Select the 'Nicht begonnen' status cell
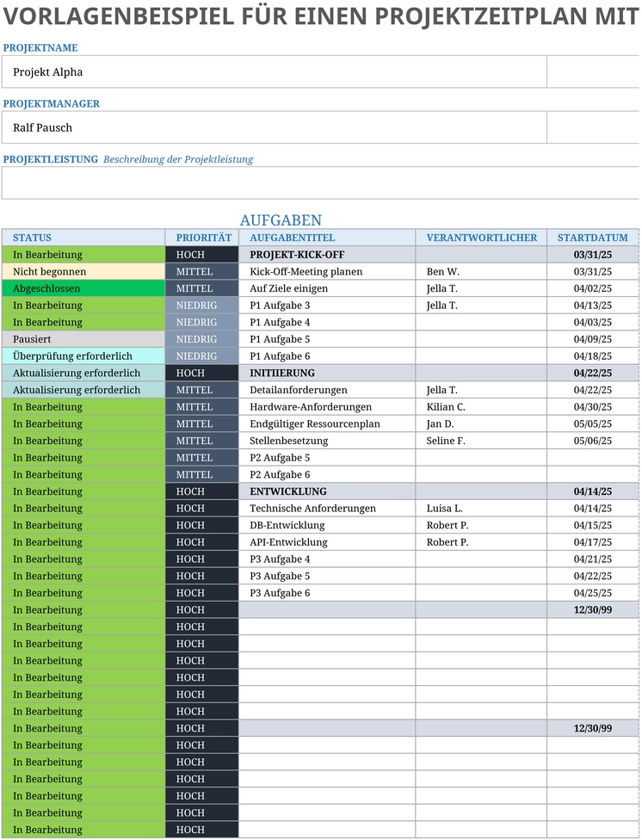Image resolution: width=642 pixels, height=840 pixels. (x=83, y=272)
